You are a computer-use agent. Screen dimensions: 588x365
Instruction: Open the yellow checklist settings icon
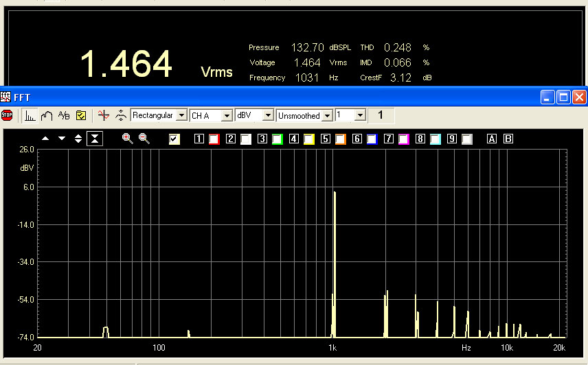pos(80,115)
